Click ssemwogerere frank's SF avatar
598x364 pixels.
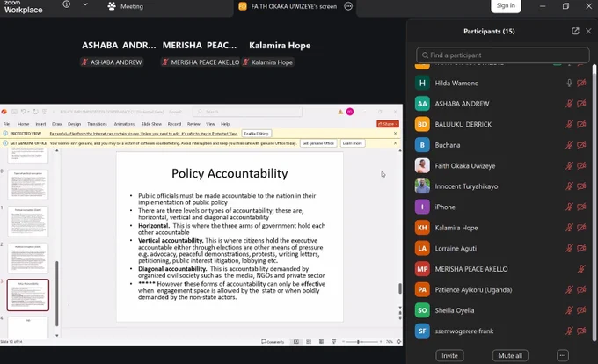click(x=422, y=331)
